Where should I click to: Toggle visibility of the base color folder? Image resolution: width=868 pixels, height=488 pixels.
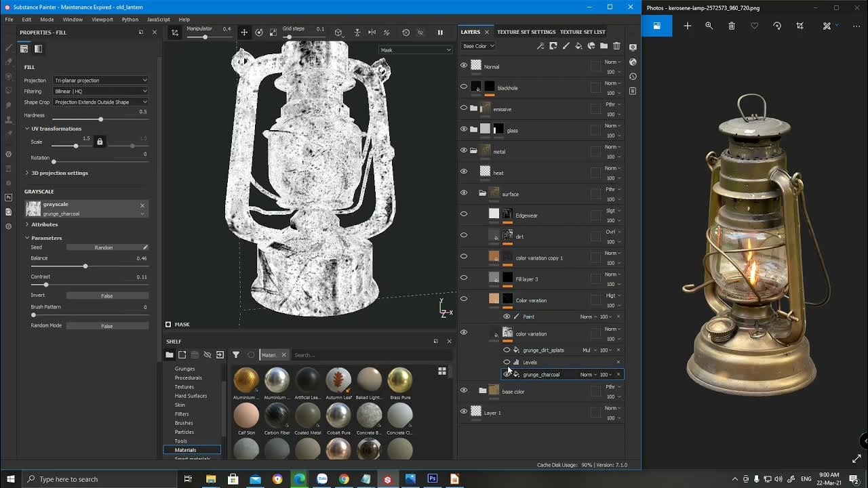coord(464,390)
